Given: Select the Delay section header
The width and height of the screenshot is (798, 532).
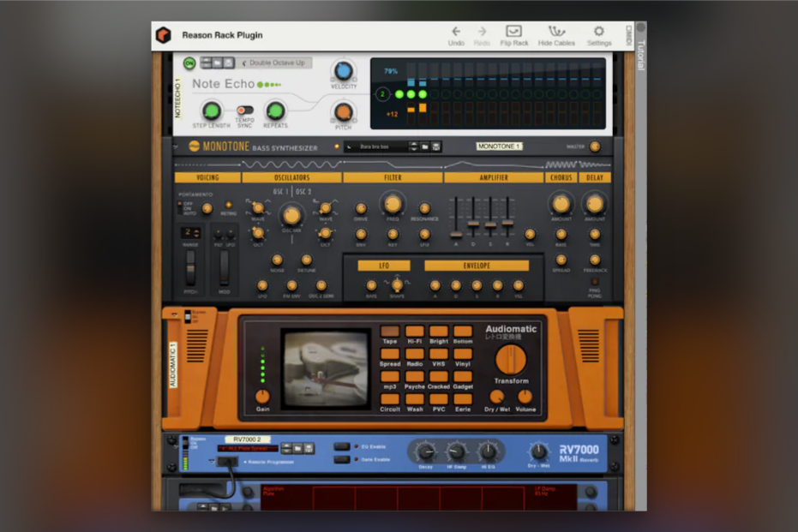Looking at the screenshot, I should click(595, 177).
